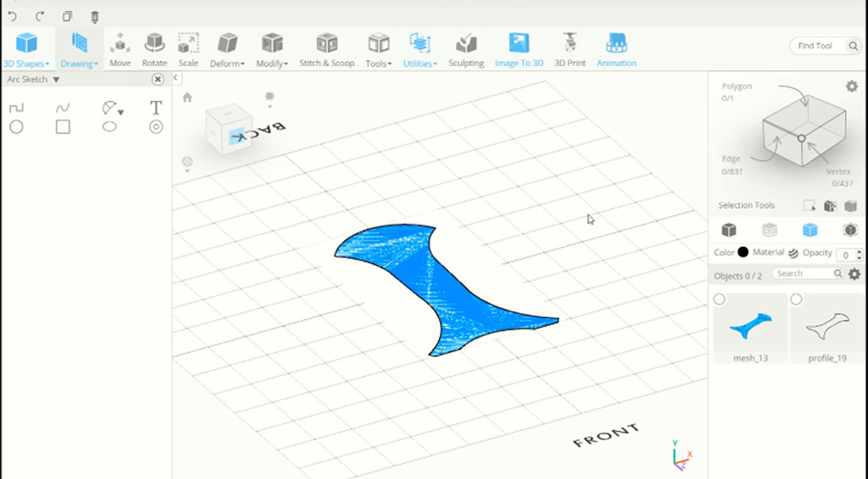Expand the Deform menu

pyautogui.click(x=227, y=50)
